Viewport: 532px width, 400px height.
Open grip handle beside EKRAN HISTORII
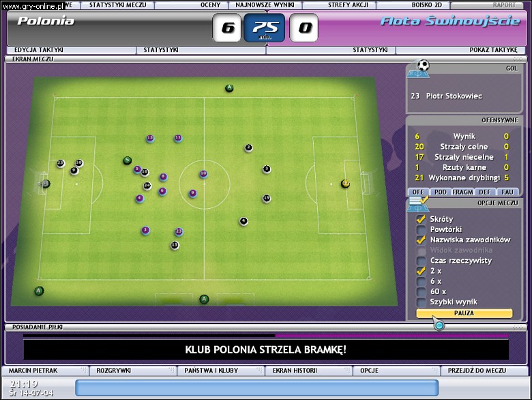[347, 370]
